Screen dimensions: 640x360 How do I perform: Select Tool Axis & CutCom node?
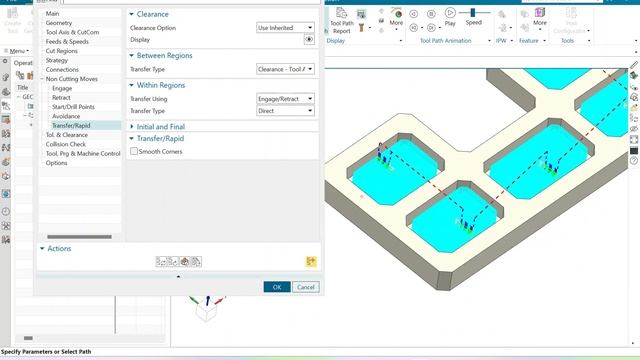coord(72,32)
